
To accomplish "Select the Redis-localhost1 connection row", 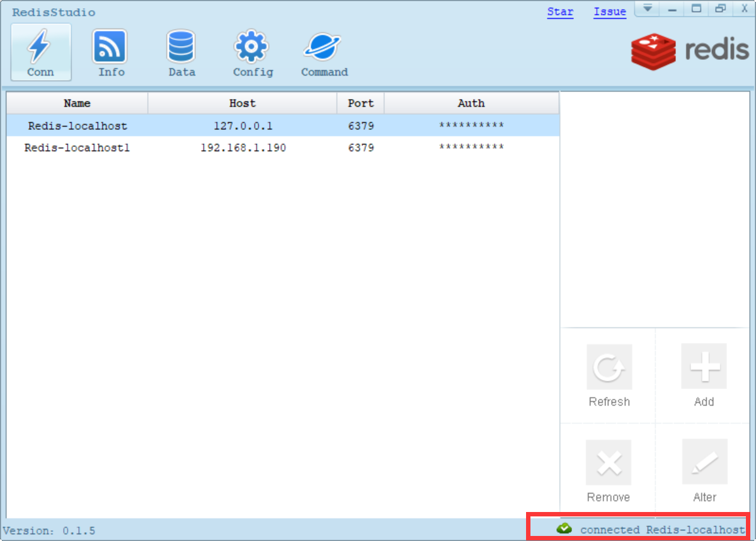I will coord(283,148).
